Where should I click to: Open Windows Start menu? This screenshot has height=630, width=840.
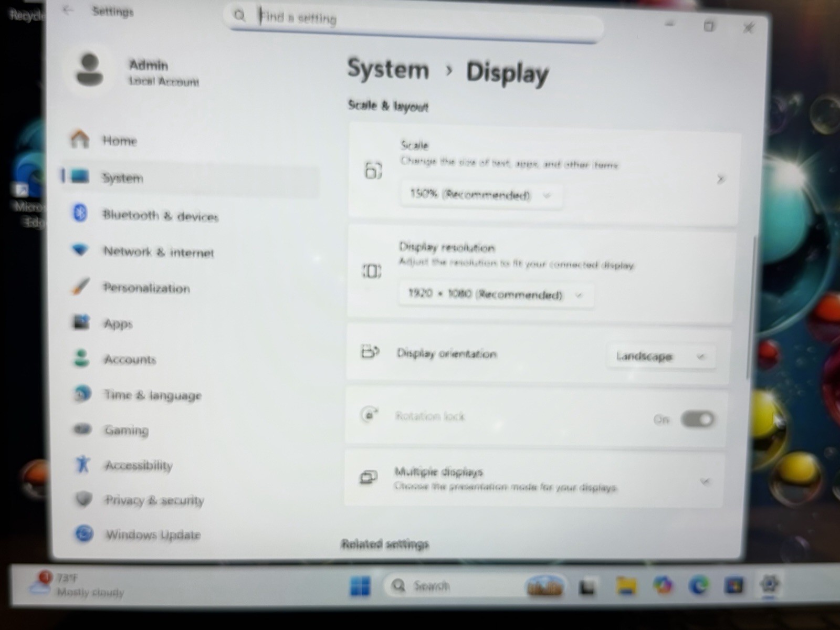[360, 586]
